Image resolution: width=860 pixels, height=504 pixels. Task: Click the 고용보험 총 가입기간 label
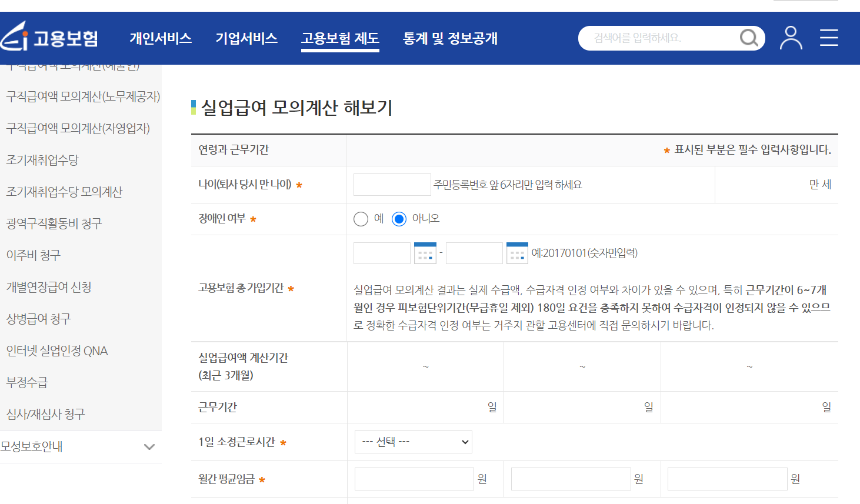[x=241, y=288]
